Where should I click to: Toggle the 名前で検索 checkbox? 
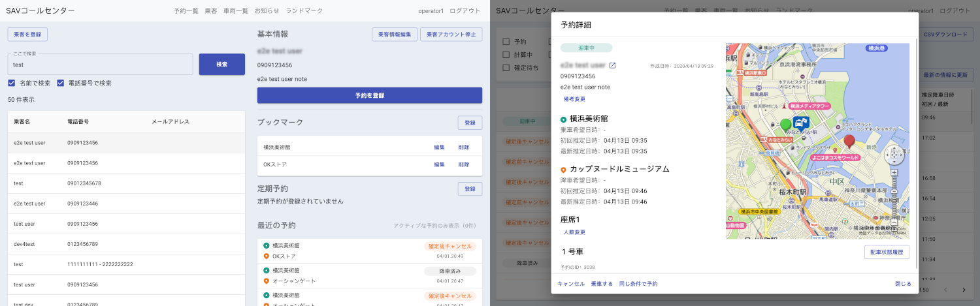pyautogui.click(x=12, y=83)
